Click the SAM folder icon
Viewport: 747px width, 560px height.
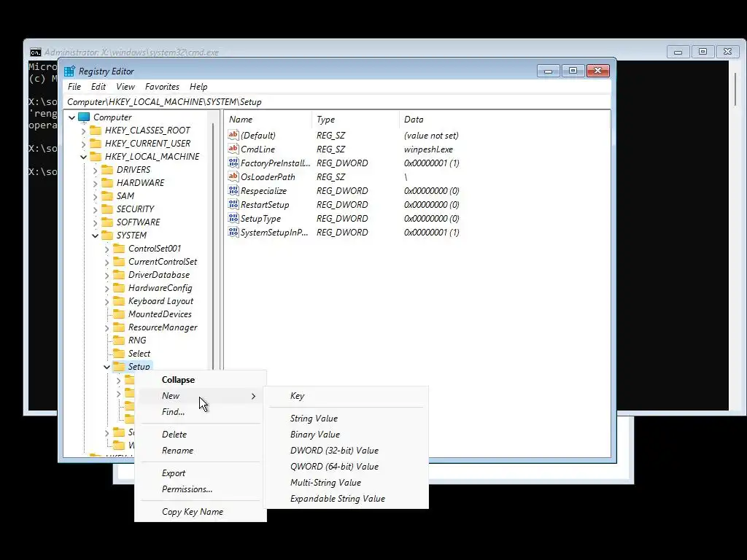coord(108,195)
